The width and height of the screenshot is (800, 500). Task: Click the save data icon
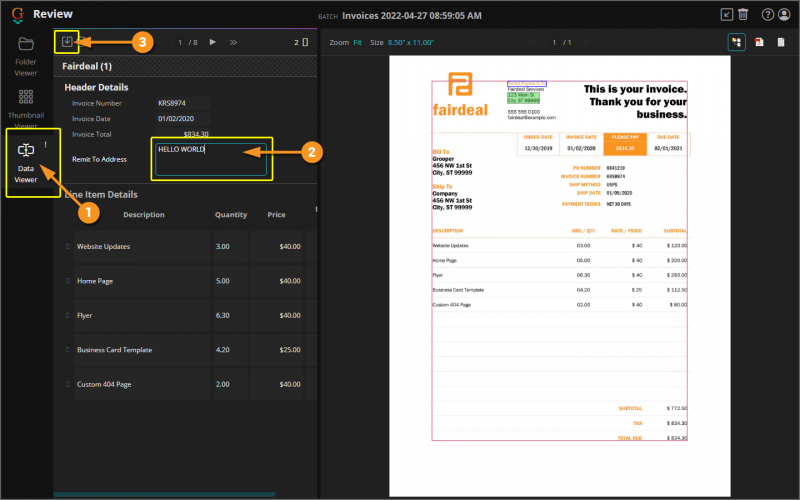click(67, 42)
